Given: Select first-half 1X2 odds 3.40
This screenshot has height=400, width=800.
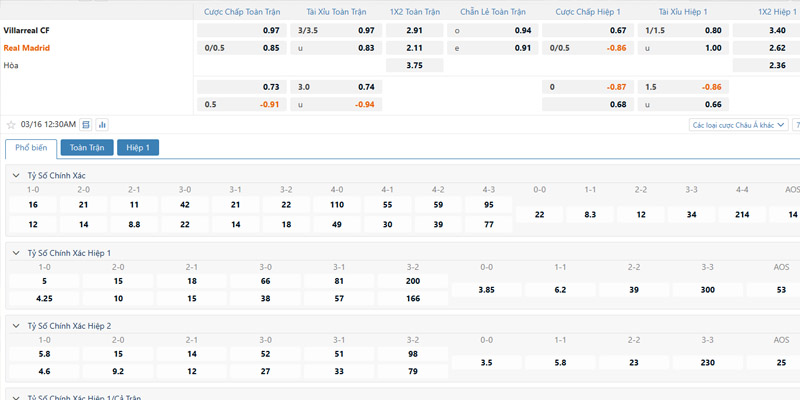Looking at the screenshot, I should 766,31.
